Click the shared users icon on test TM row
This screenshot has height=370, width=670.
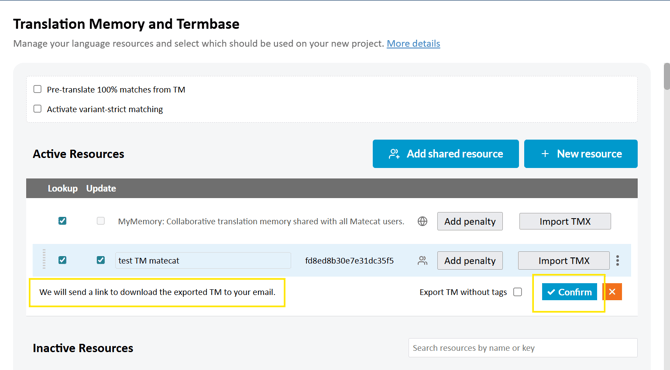pyautogui.click(x=422, y=261)
